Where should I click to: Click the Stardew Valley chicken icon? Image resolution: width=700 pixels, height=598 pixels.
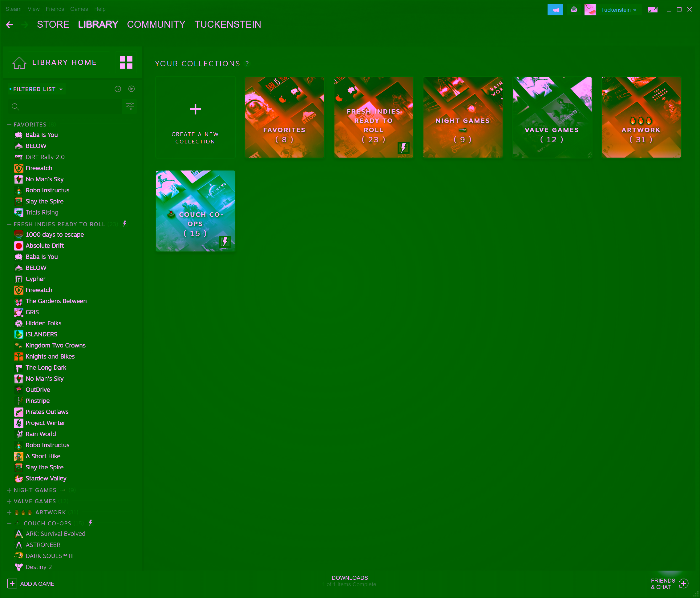pyautogui.click(x=19, y=479)
